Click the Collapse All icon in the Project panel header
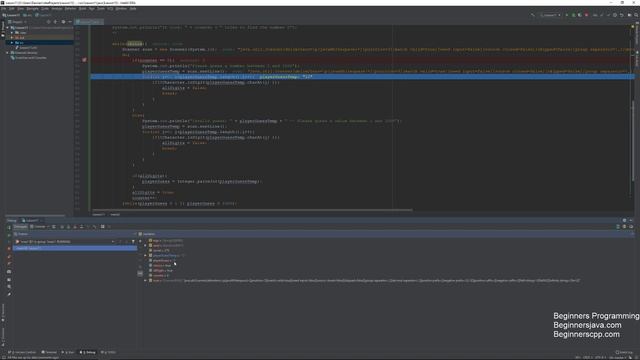This screenshot has height=360, width=640. pos(56,22)
